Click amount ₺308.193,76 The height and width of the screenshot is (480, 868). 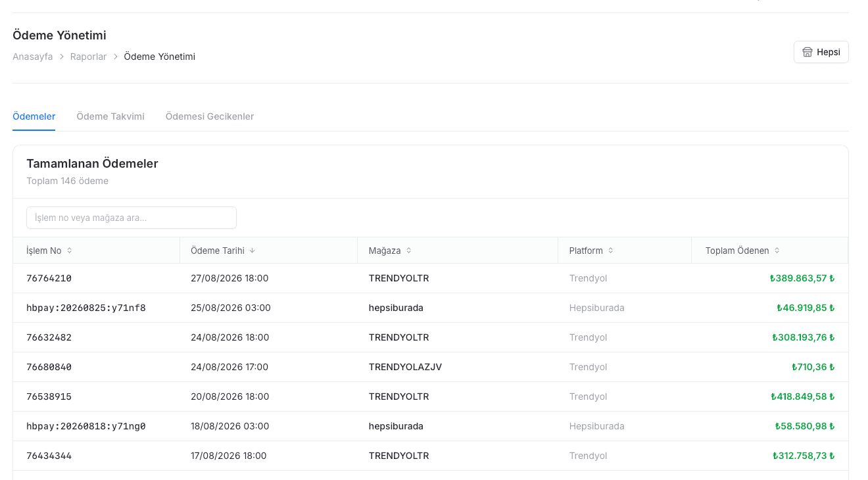click(804, 337)
